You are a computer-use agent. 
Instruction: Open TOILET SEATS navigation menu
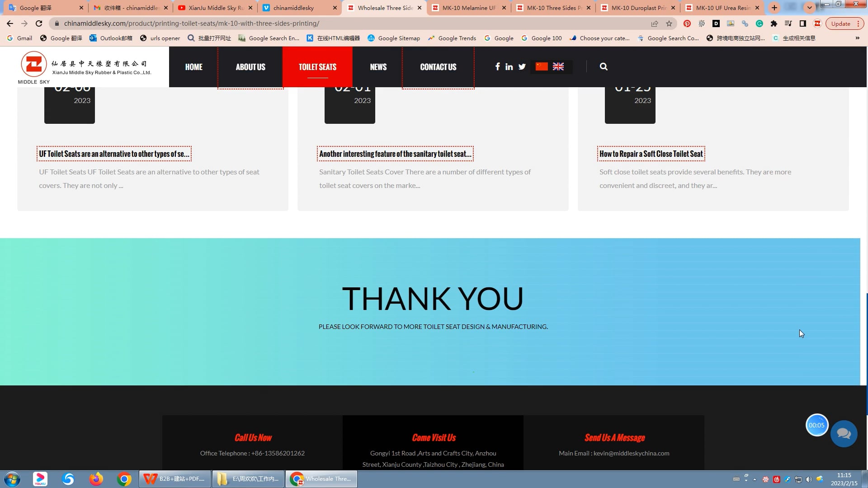tap(317, 67)
